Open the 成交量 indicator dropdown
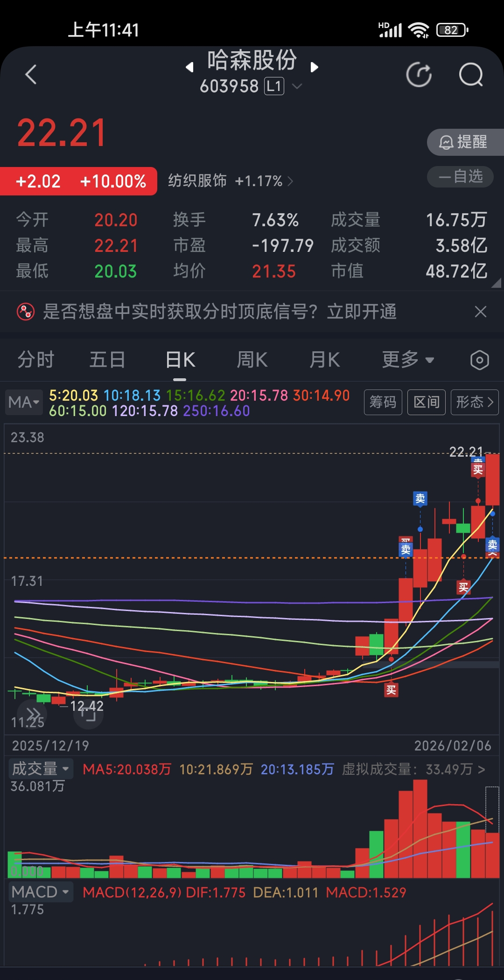The width and height of the screenshot is (504, 980). 41,769
